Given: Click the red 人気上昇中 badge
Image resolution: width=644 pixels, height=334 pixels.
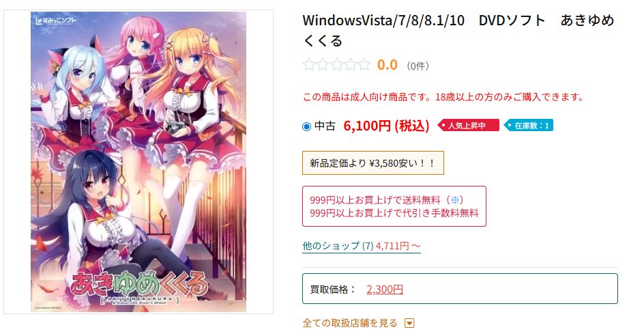Looking at the screenshot, I should tap(468, 126).
